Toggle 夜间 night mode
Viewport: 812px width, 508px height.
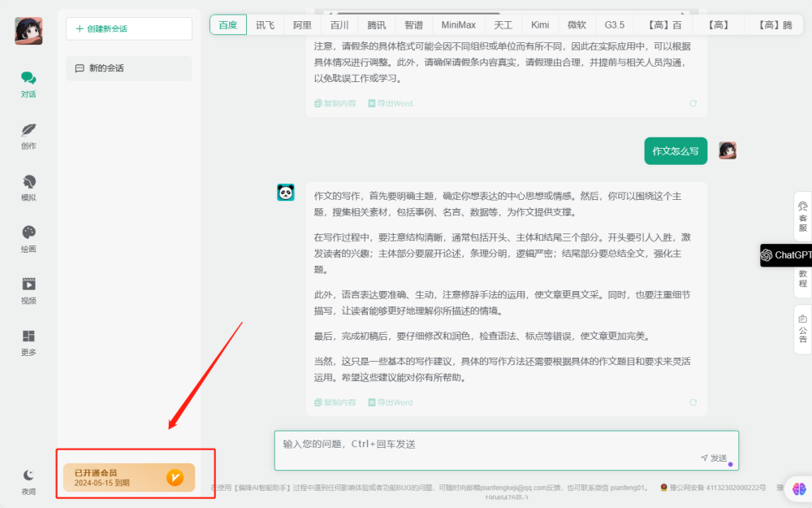[28, 482]
